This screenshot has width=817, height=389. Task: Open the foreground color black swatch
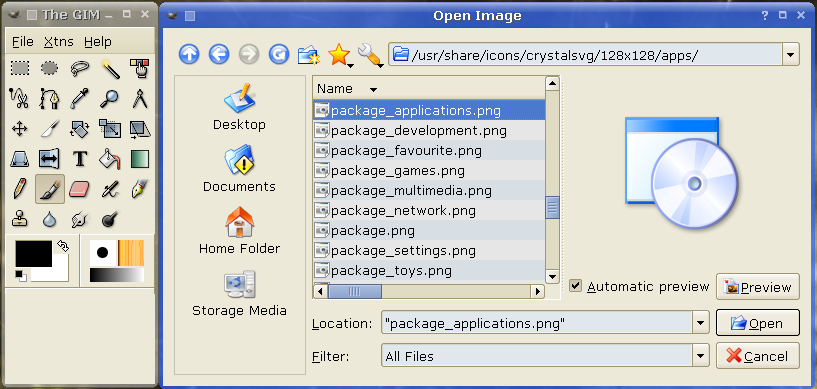tap(34, 254)
